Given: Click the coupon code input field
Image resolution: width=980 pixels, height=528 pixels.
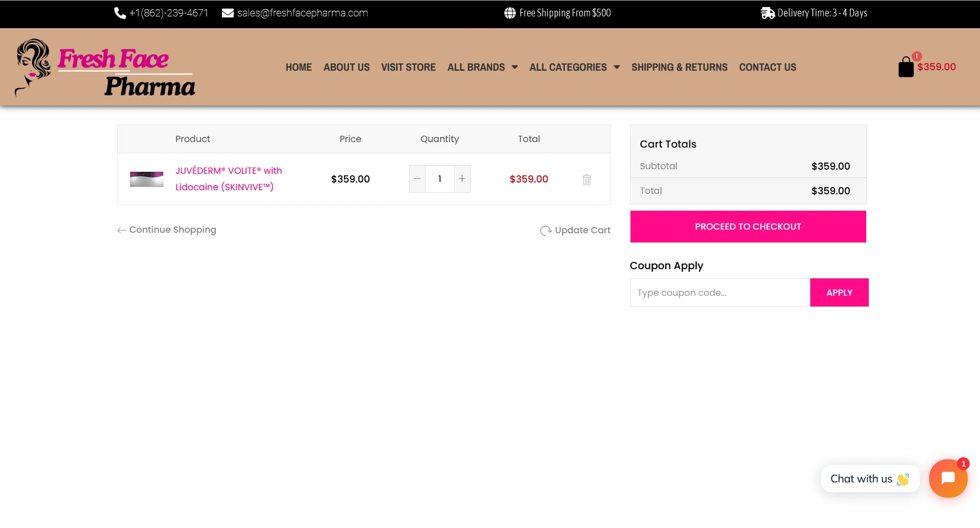Looking at the screenshot, I should click(720, 293).
